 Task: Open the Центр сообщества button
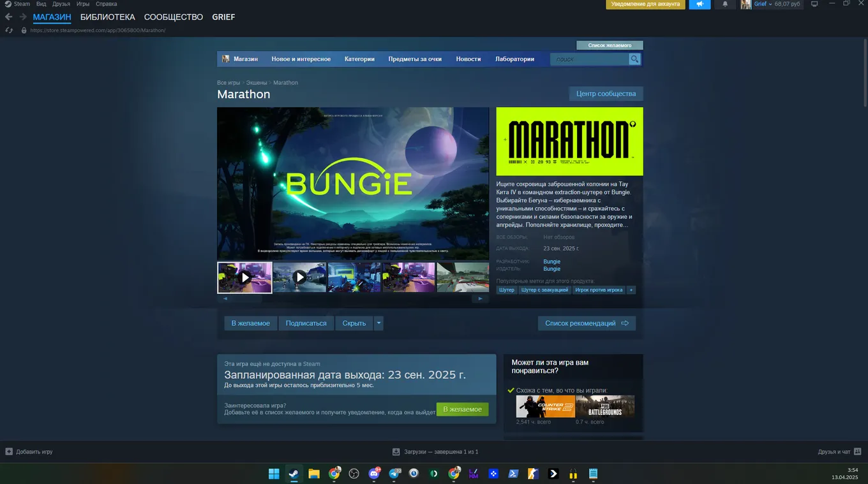[x=606, y=94]
